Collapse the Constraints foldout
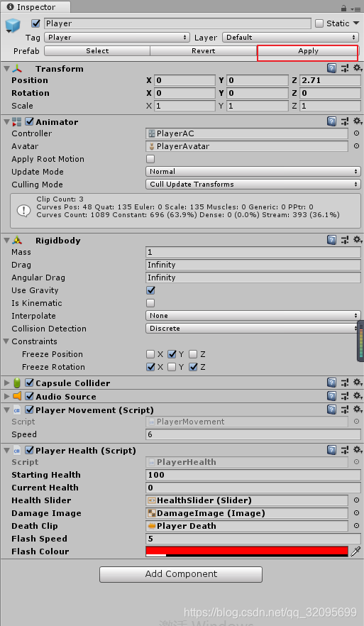Image resolution: width=364 pixels, height=626 pixels. [x=6, y=341]
